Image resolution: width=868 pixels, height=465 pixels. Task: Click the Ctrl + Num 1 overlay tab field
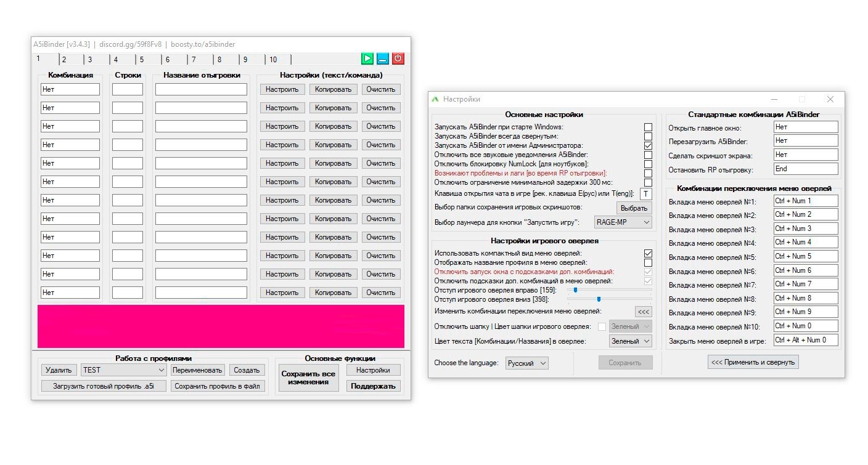pyautogui.click(x=806, y=201)
